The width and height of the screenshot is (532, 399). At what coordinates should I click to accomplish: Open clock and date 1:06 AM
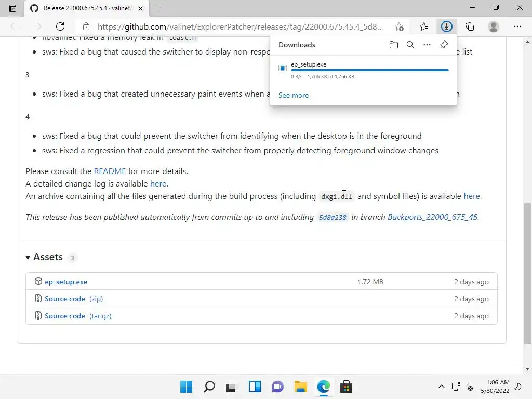pos(495,387)
